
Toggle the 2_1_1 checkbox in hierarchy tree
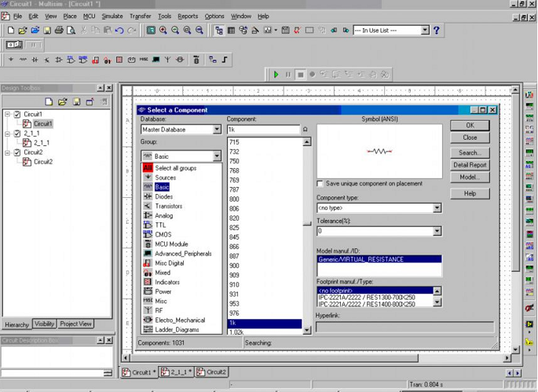(x=16, y=134)
